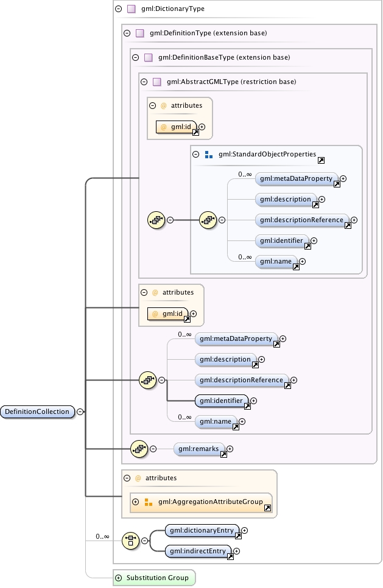Click the choice compositor icon
The width and height of the screenshot is (383, 588).
(130, 541)
